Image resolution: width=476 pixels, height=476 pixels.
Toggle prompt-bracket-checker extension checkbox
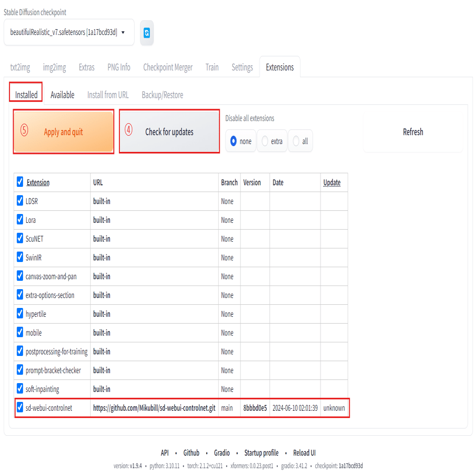20,370
